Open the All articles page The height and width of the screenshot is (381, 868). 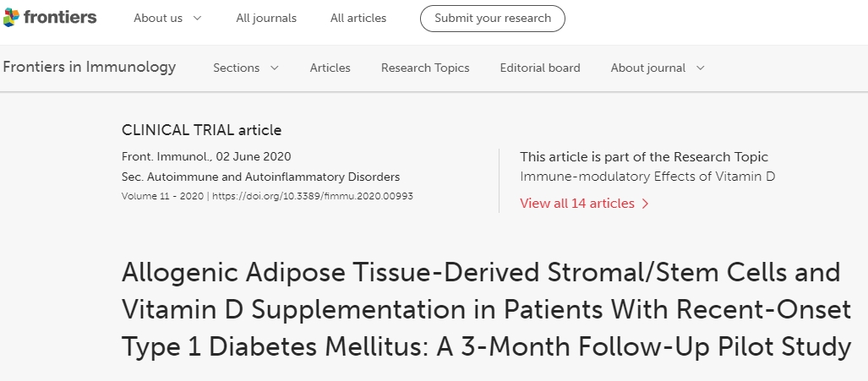point(358,19)
